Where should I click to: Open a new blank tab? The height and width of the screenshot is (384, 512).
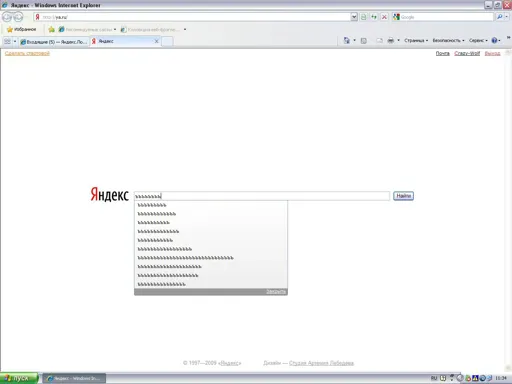pyautogui.click(x=167, y=41)
